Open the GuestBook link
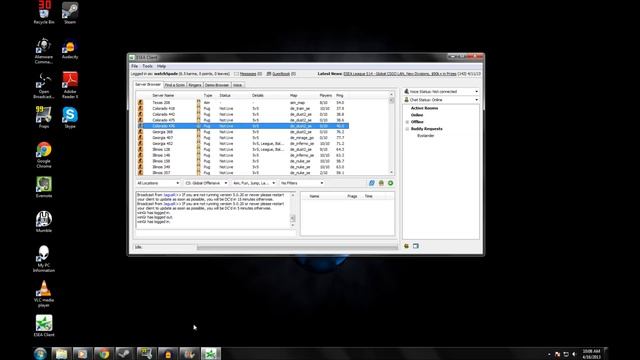This screenshot has height=360, width=640. [281, 74]
